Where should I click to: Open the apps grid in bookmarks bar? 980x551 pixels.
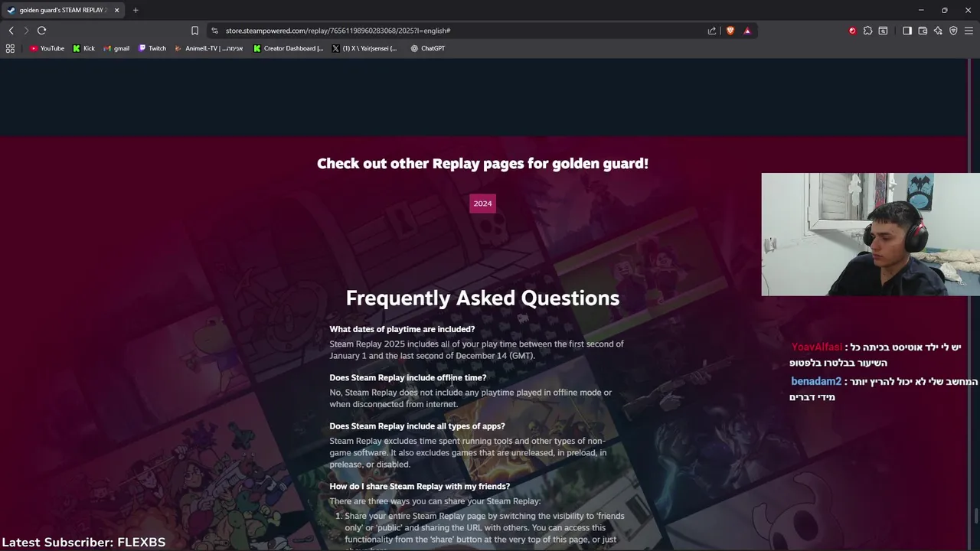[x=10, y=48]
